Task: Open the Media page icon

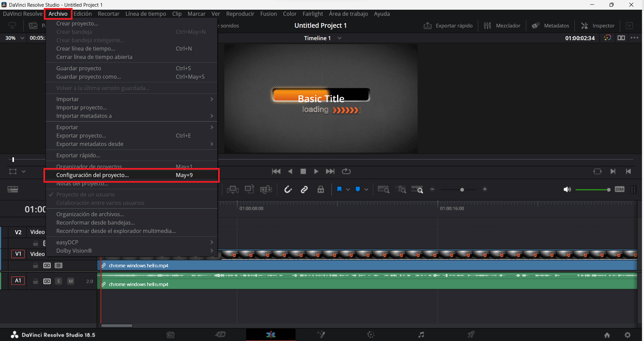Action: [x=171, y=335]
